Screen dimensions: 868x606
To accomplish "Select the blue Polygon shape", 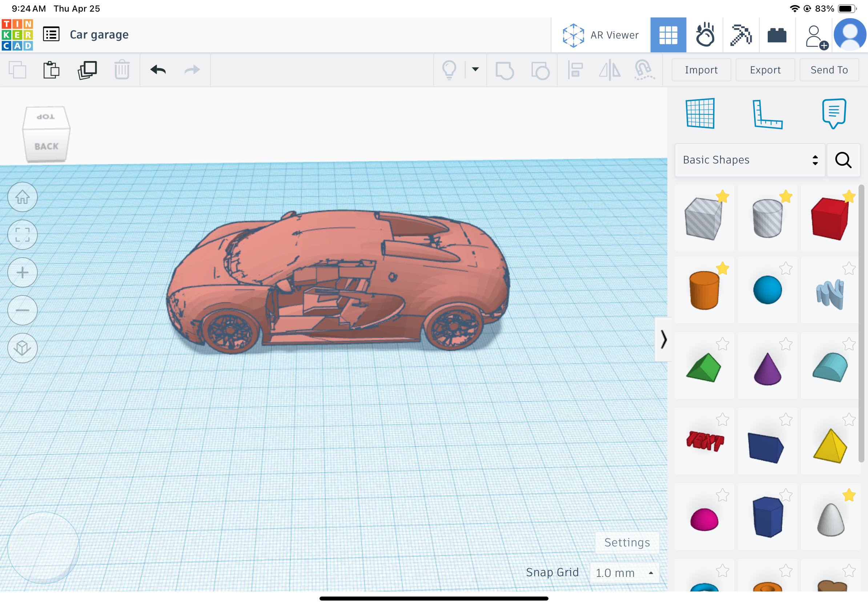I will click(767, 517).
